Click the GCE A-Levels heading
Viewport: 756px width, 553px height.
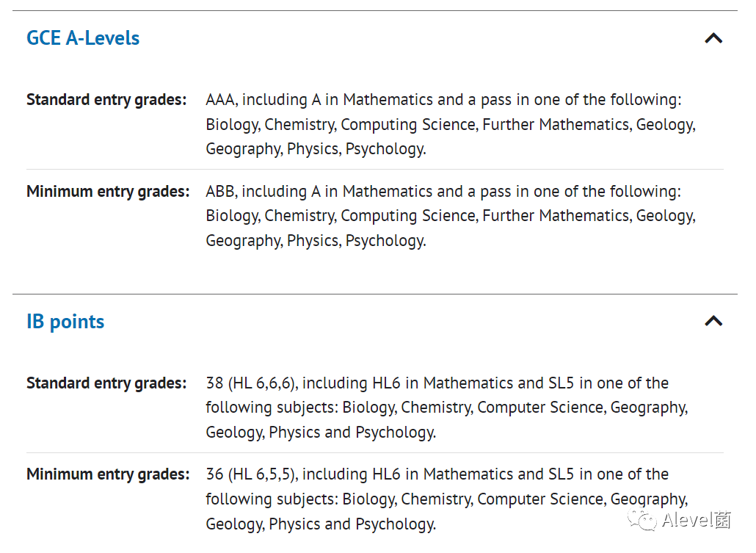tap(83, 38)
